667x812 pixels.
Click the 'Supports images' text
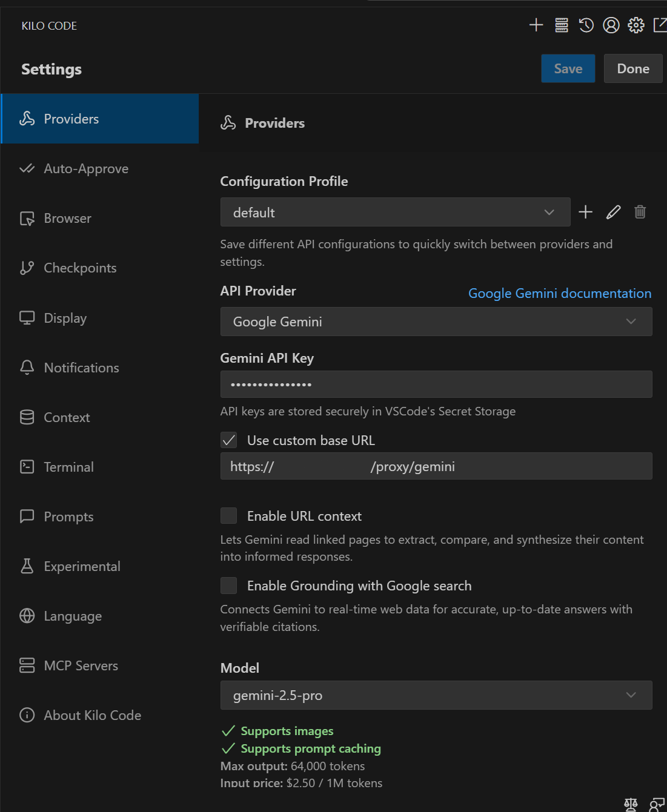[287, 731]
